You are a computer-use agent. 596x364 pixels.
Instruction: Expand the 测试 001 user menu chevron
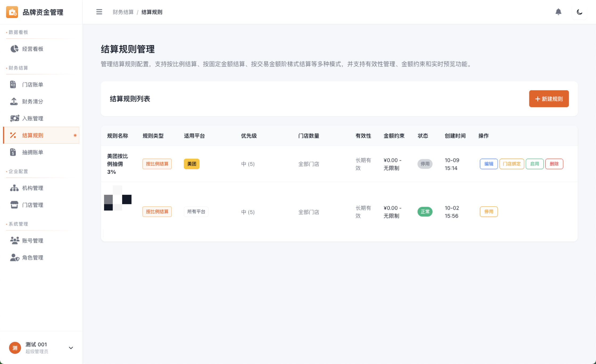pyautogui.click(x=71, y=348)
